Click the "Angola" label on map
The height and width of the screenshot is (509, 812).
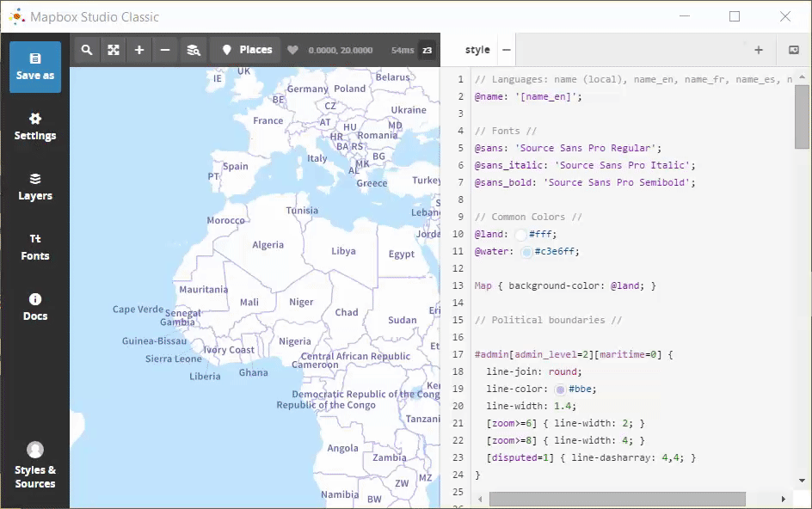tap(342, 449)
